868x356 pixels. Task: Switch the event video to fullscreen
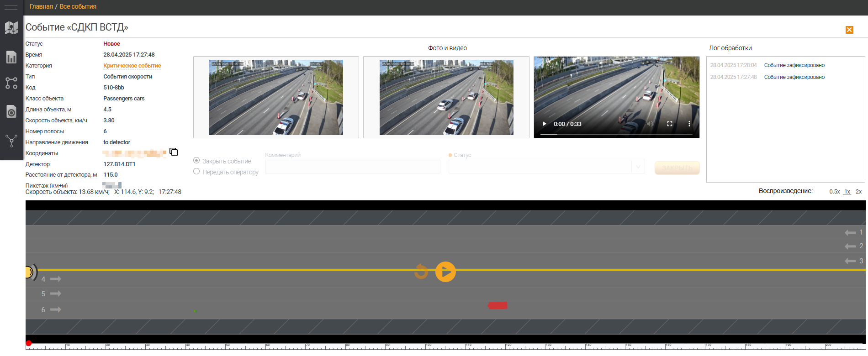coord(670,124)
